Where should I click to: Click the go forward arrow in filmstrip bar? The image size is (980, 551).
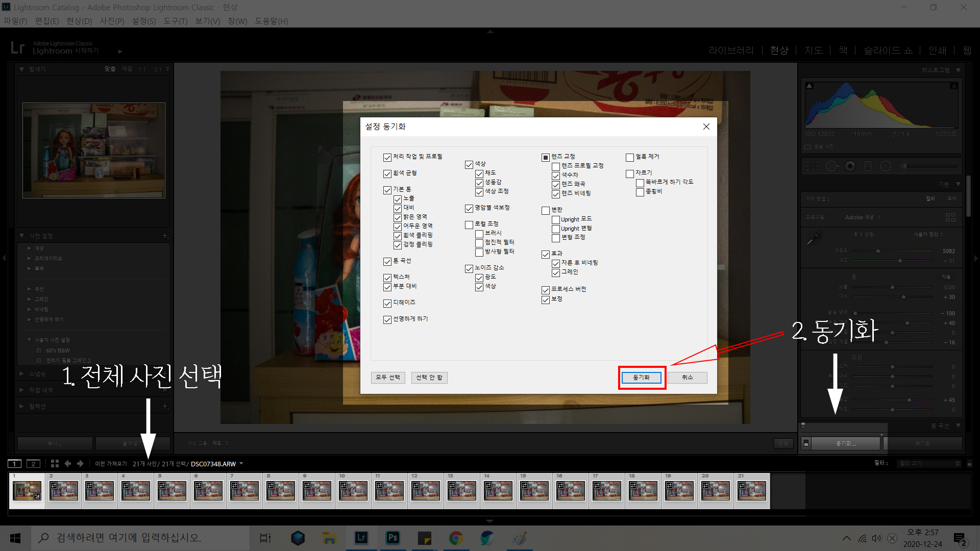[80, 463]
